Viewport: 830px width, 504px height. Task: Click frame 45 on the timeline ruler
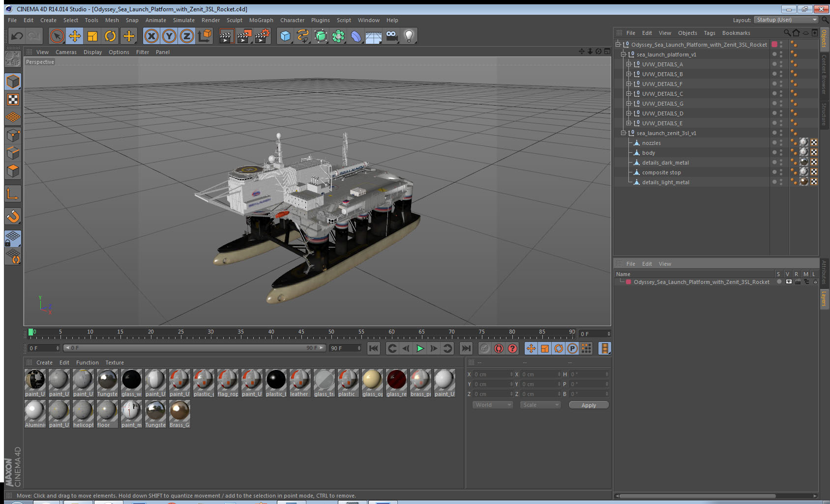[x=301, y=333]
